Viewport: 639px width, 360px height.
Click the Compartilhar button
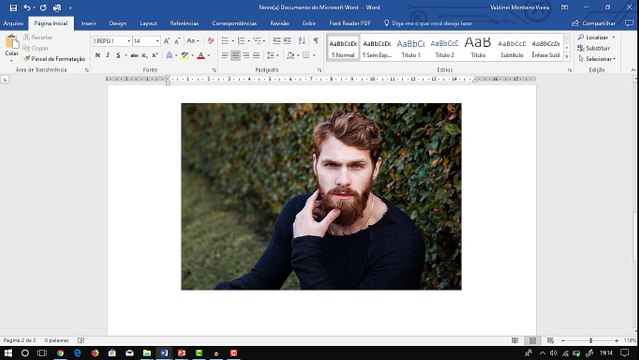pos(593,23)
